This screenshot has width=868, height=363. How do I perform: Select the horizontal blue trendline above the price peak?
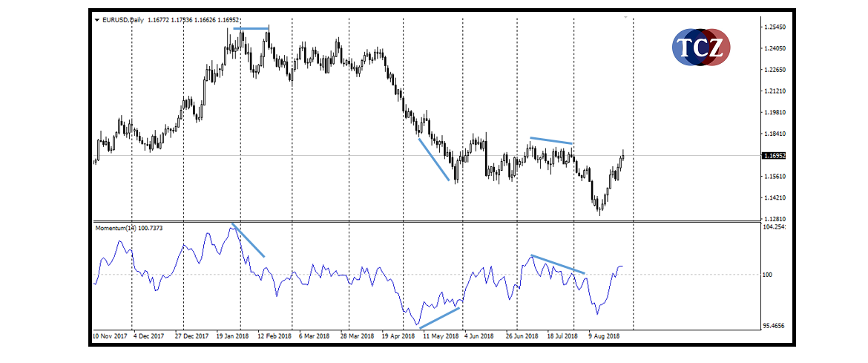pyautogui.click(x=251, y=29)
